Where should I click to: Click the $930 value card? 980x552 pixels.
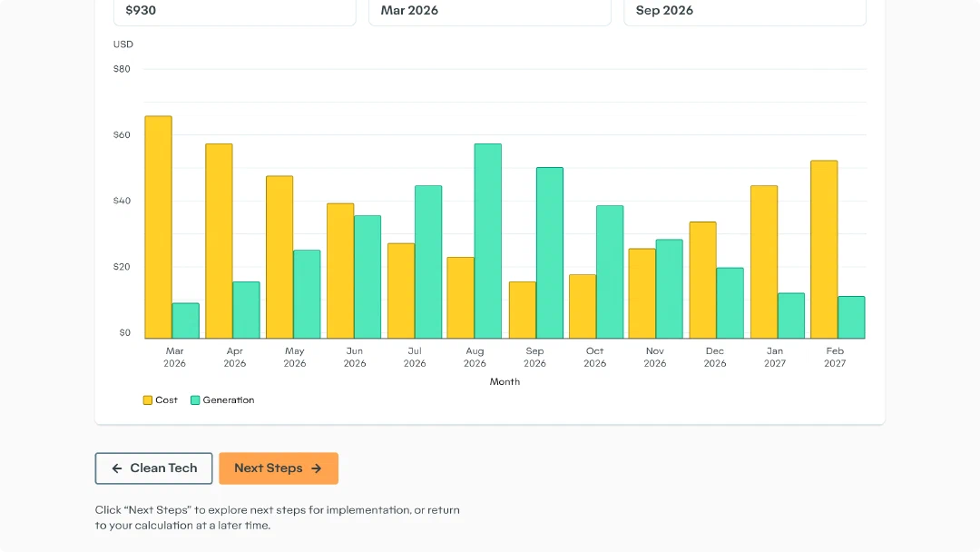235,11
